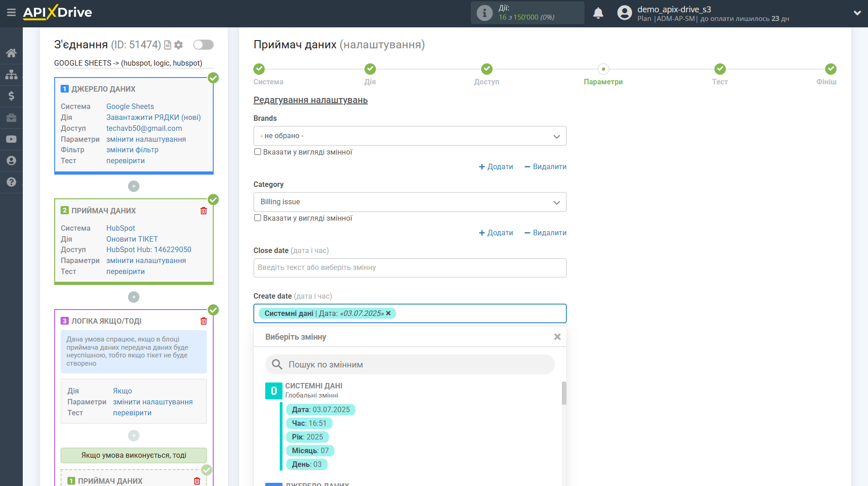Collapse the СИСТЕМНІ ДАНІ group
This screenshot has width=868, height=486.
[274, 391]
